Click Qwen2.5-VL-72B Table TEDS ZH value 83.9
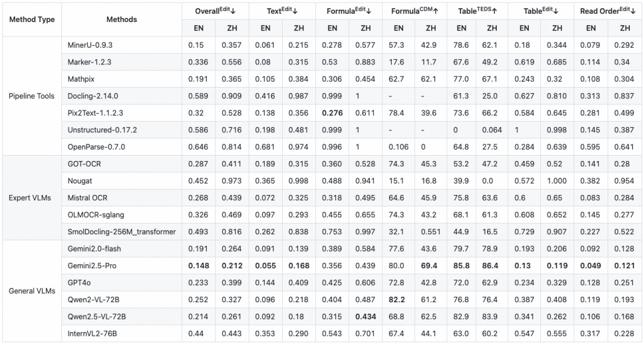This screenshot has height=344, width=644. (x=490, y=317)
